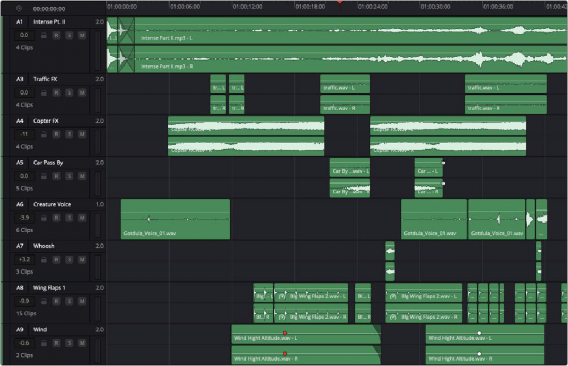The width and height of the screenshot is (568, 366).
Task: Click the lock icon on Traffic FX track
Action: coord(43,93)
